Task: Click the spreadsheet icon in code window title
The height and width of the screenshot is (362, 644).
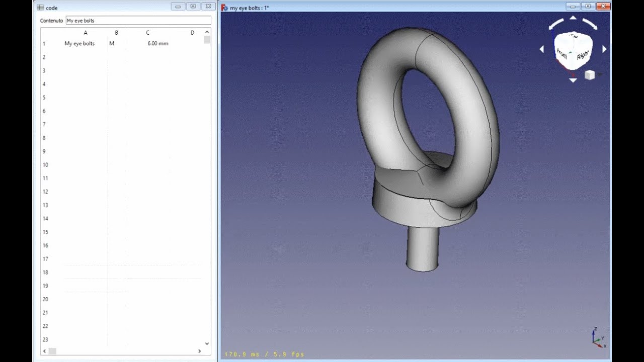Action: coord(40,8)
